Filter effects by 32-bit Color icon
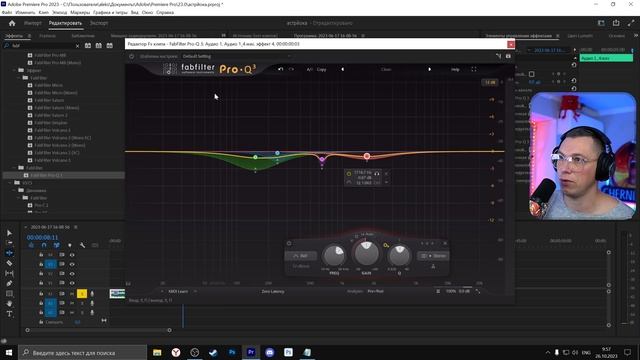Image resolution: width=640 pixels, height=360 pixels. tap(99, 46)
